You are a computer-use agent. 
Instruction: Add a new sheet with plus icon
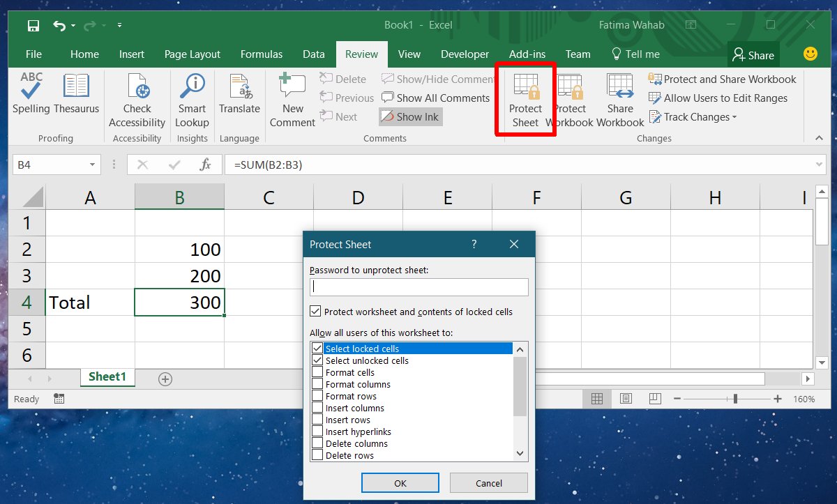tap(165, 379)
